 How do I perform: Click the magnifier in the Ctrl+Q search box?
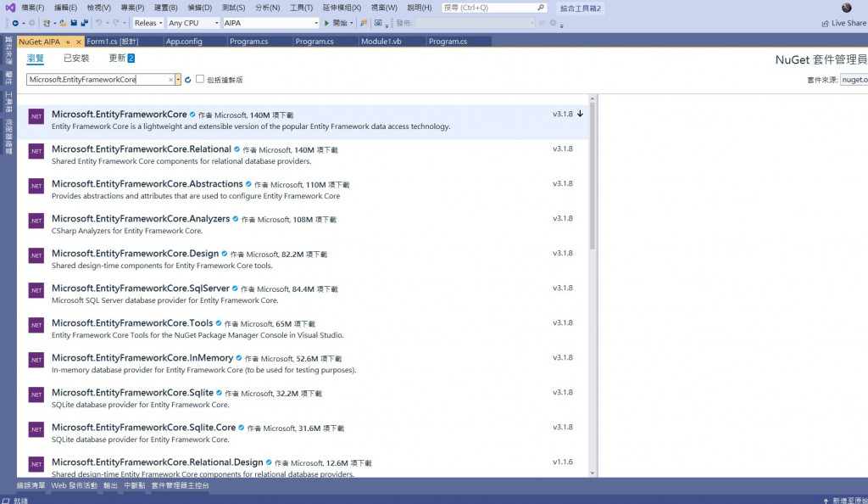(x=541, y=8)
